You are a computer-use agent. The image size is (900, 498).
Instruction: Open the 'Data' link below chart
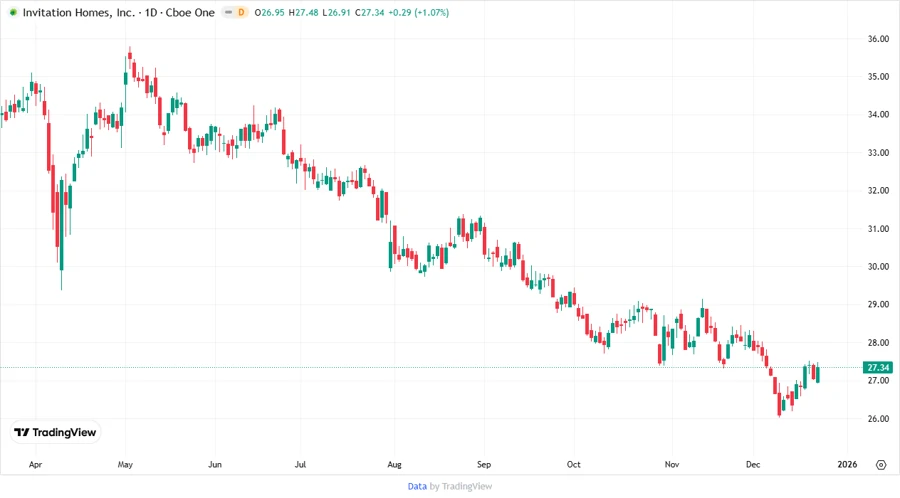pyautogui.click(x=417, y=486)
